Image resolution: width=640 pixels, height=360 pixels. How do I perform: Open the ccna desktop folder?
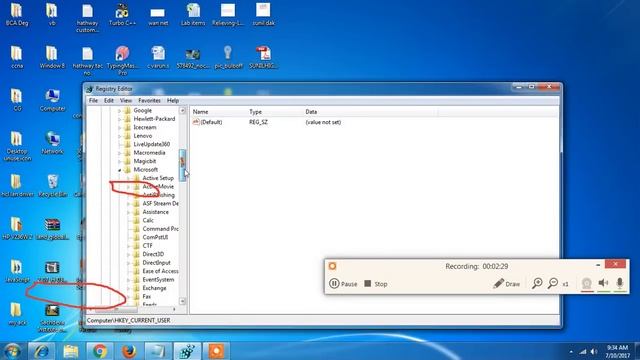click(x=17, y=57)
